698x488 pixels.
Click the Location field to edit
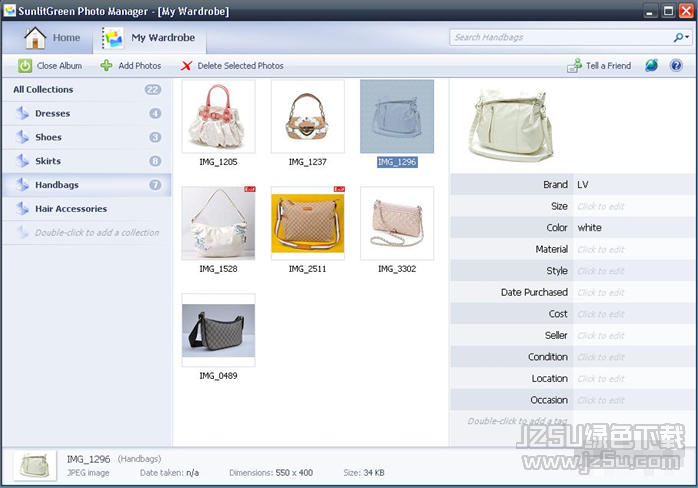pyautogui.click(x=633, y=378)
